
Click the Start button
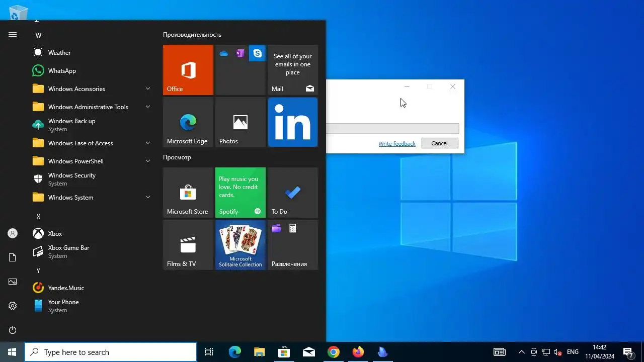coord(12,352)
